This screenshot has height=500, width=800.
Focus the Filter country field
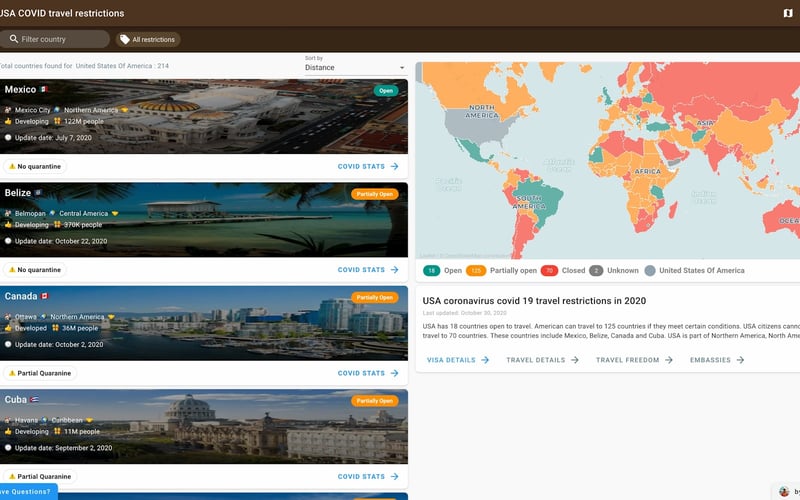[x=54, y=39]
